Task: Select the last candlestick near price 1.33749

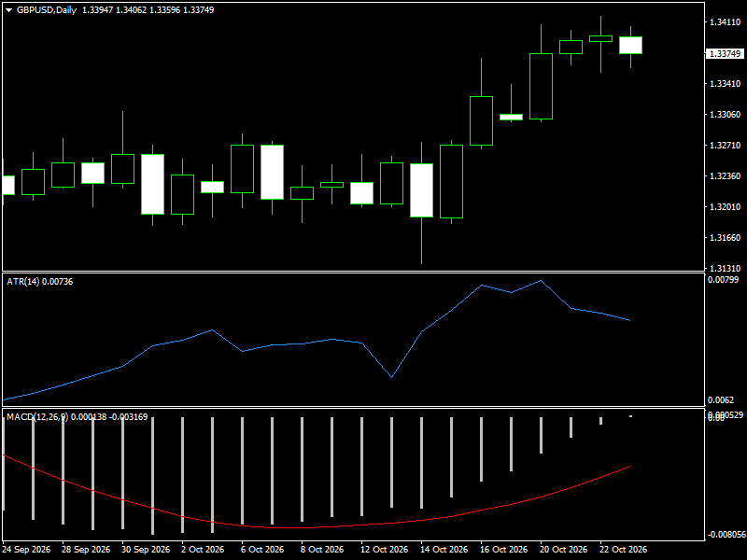Action: [x=631, y=45]
